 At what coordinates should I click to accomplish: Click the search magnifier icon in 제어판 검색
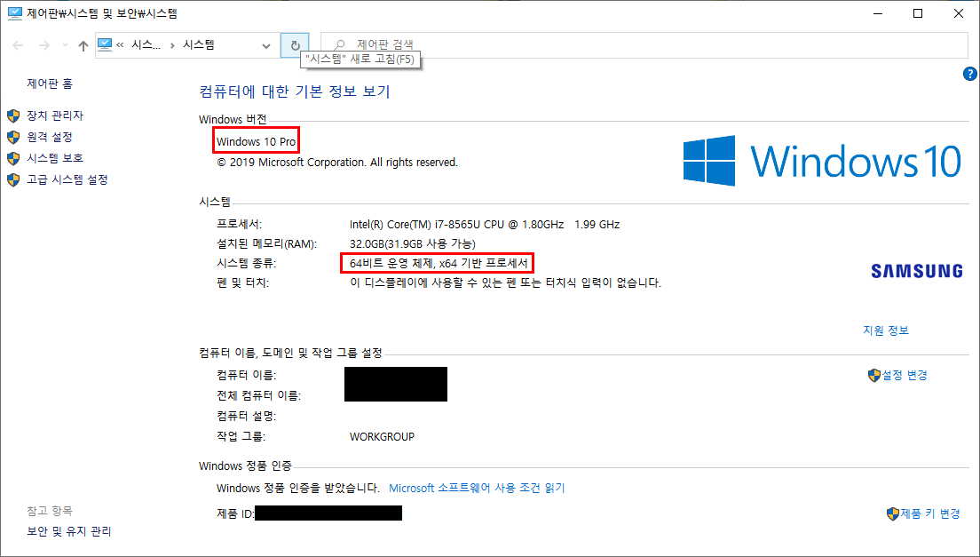coord(339,45)
